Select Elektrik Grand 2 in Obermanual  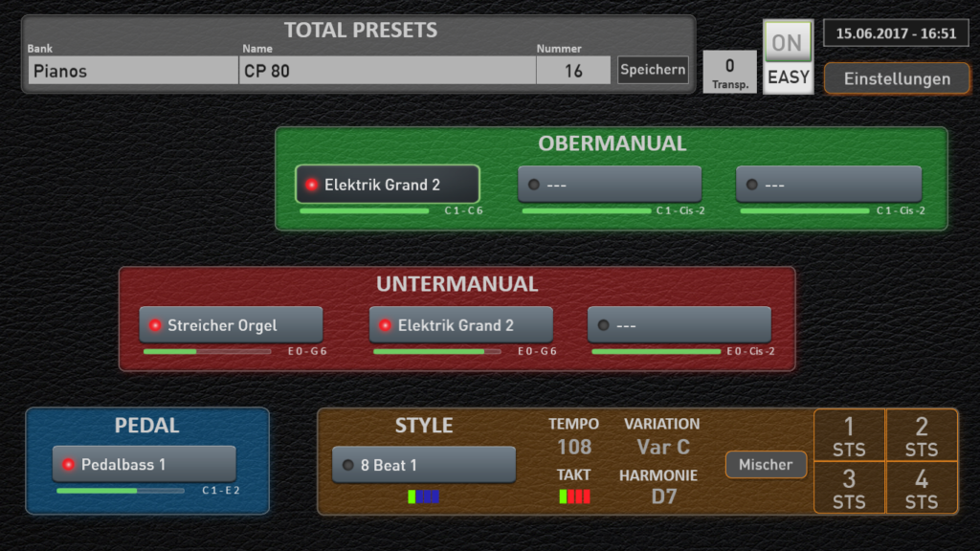coord(388,185)
